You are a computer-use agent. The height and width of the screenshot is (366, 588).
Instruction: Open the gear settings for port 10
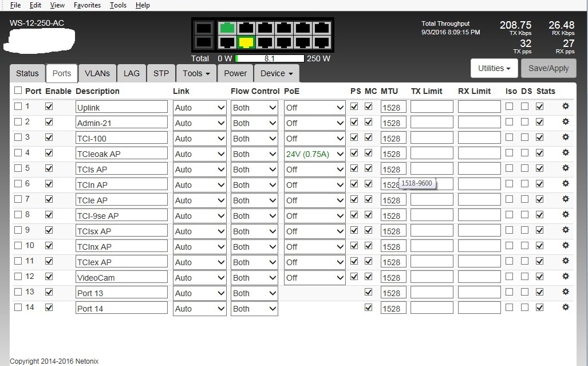click(566, 245)
